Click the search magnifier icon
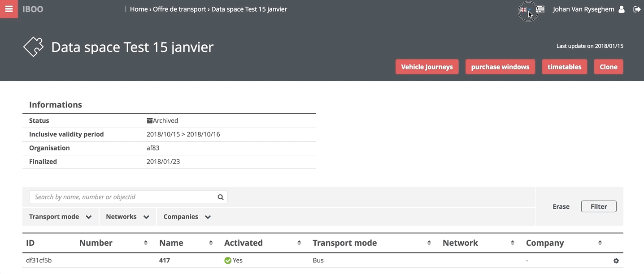 click(x=220, y=197)
